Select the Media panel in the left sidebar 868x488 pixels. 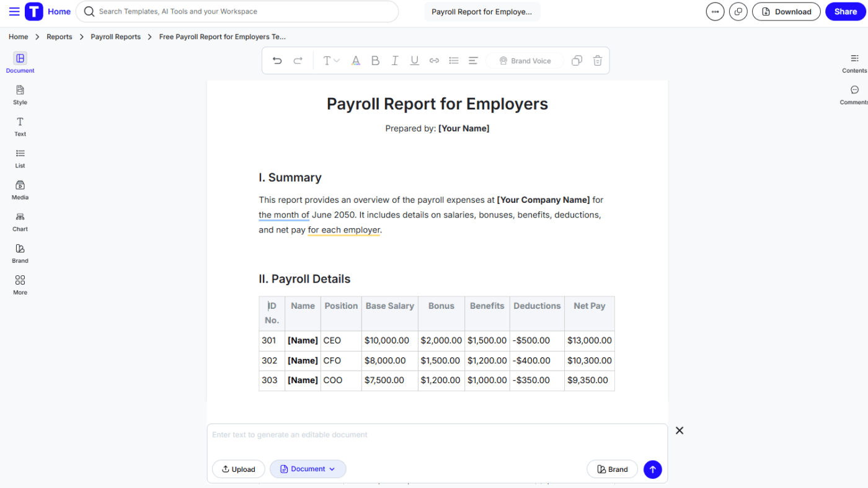click(x=19, y=189)
